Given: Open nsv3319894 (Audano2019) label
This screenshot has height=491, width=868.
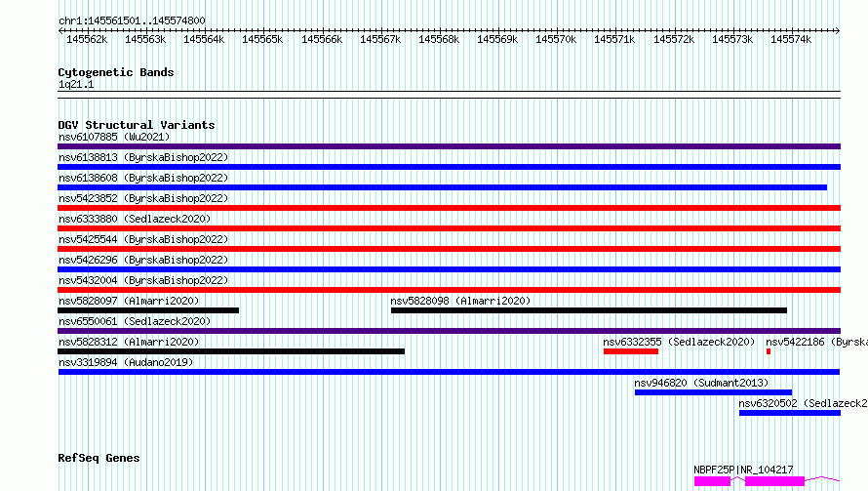Looking at the screenshot, I should [126, 362].
